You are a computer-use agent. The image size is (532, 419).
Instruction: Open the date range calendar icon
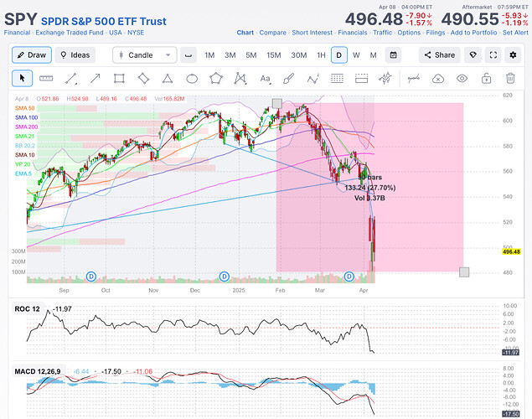(x=393, y=55)
